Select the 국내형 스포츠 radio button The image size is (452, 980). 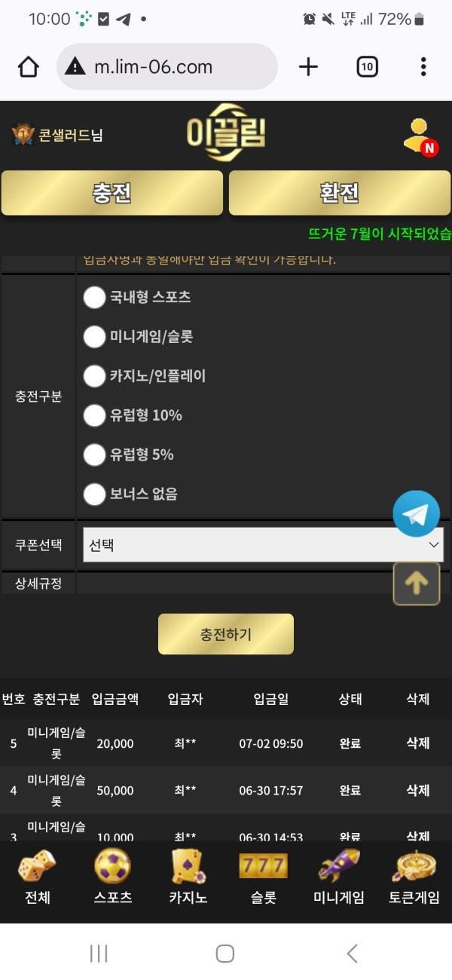(x=95, y=298)
